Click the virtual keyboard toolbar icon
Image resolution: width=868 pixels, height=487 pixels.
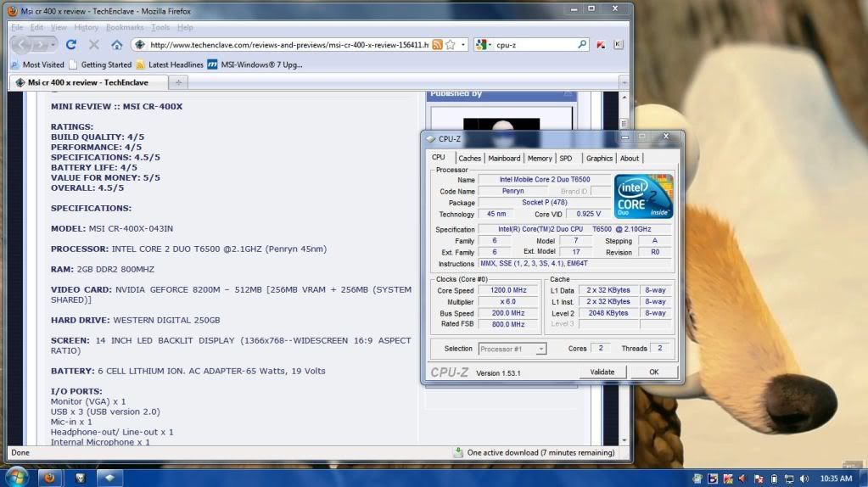click(618, 45)
